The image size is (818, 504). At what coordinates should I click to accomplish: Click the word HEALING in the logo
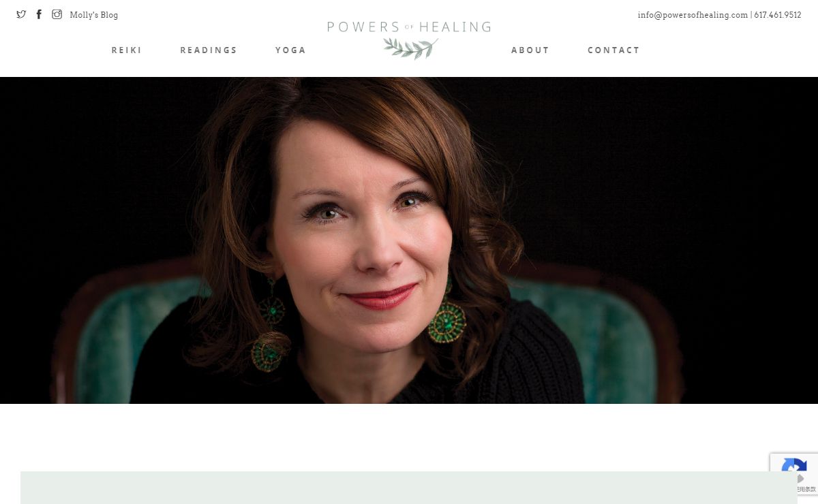coord(455,27)
